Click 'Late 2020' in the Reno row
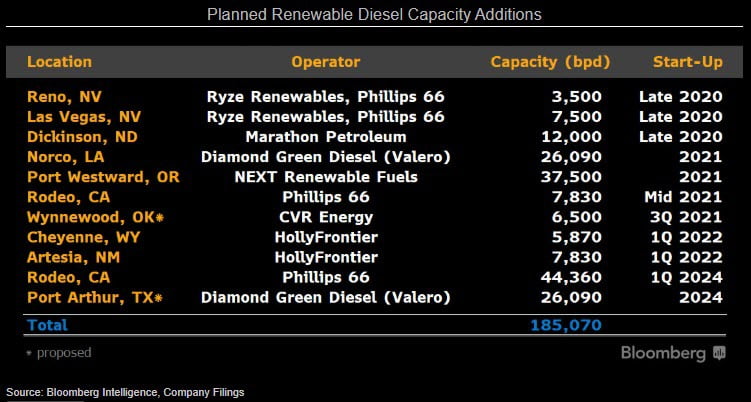Image resolution: width=751 pixels, height=402 pixels. (x=681, y=97)
